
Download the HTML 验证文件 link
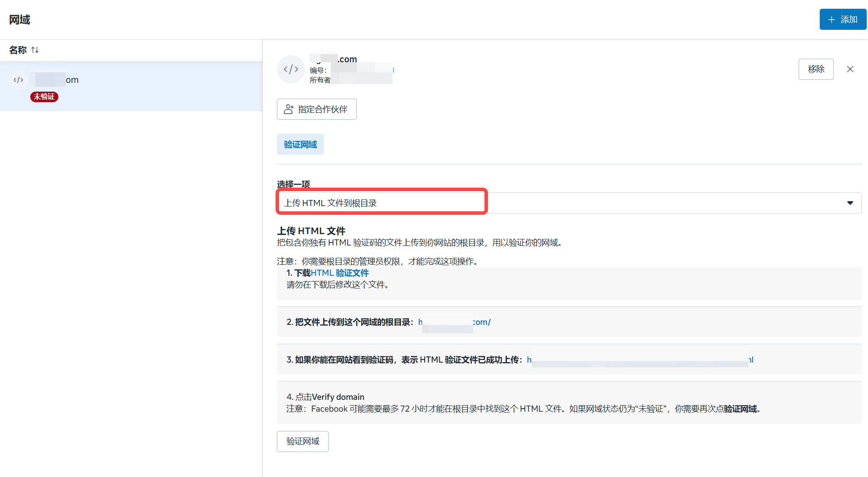(x=340, y=273)
